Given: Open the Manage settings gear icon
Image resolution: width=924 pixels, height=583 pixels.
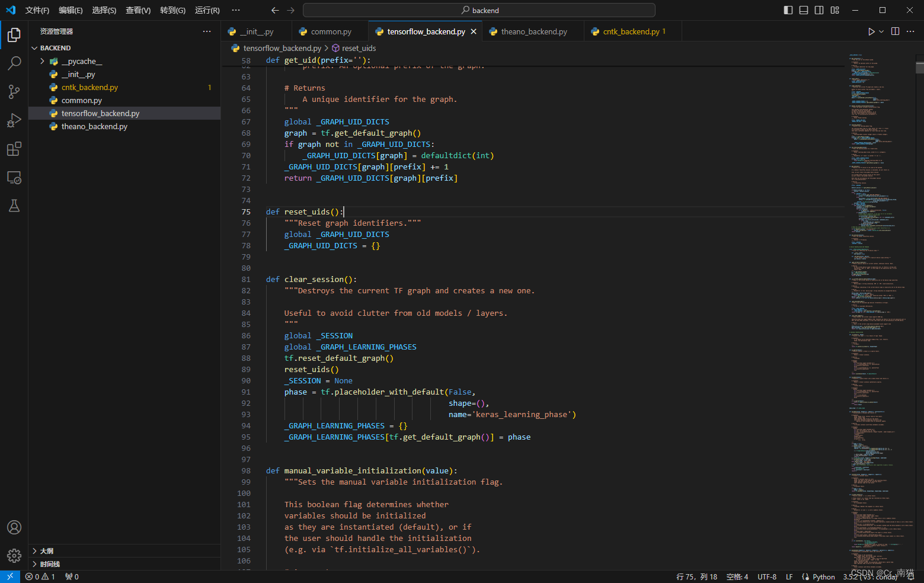Looking at the screenshot, I should click(14, 556).
